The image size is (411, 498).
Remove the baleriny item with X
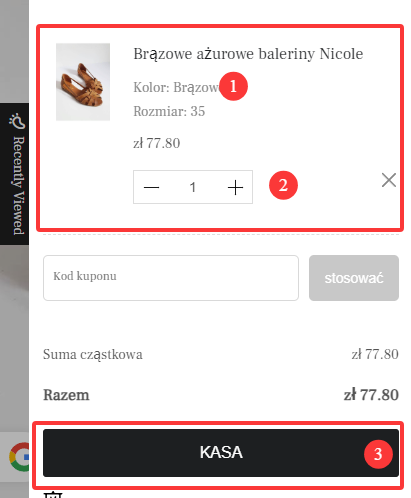(389, 180)
